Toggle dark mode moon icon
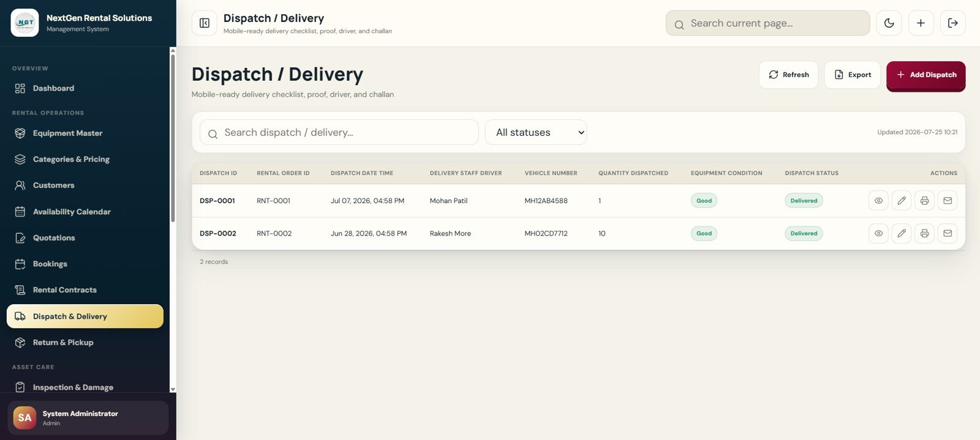This screenshot has width=980, height=440. (x=889, y=23)
